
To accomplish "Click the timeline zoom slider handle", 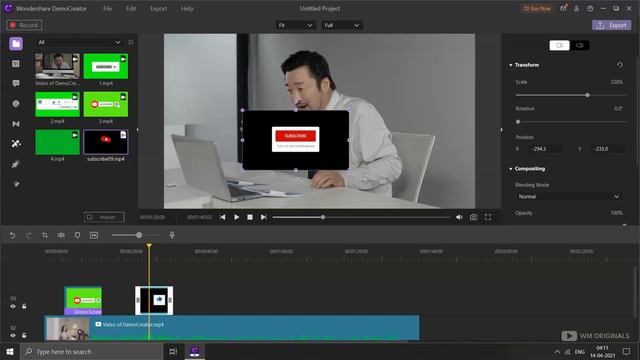I will pyautogui.click(x=139, y=235).
